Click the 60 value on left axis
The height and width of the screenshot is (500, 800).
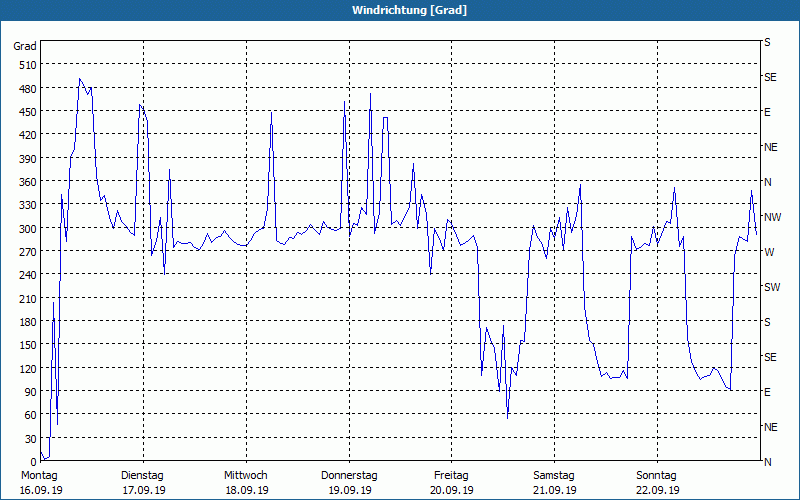point(31,415)
